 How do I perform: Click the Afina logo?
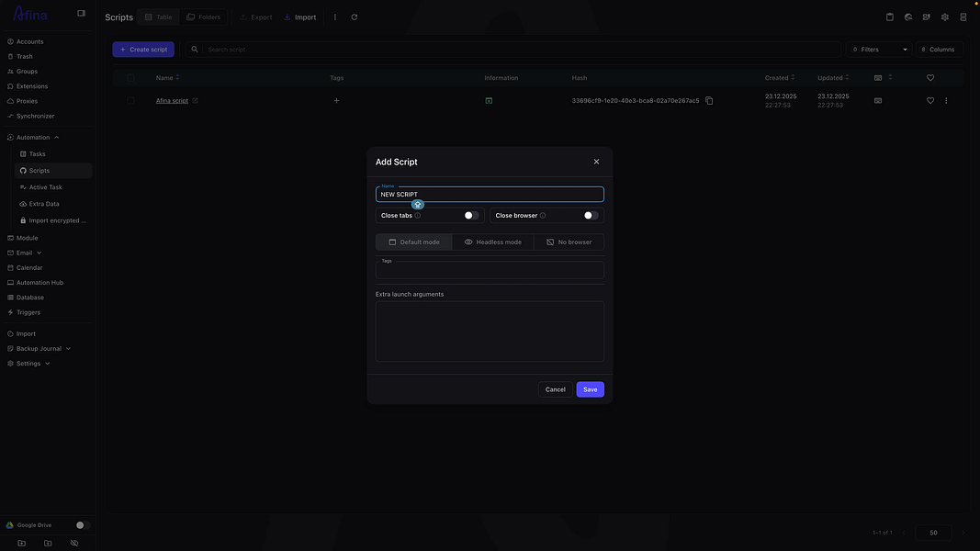30,13
